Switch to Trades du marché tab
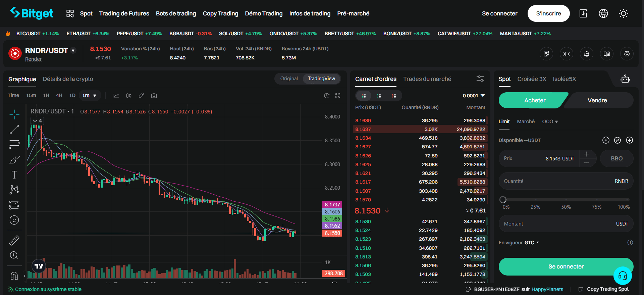644x295 pixels. (x=427, y=79)
